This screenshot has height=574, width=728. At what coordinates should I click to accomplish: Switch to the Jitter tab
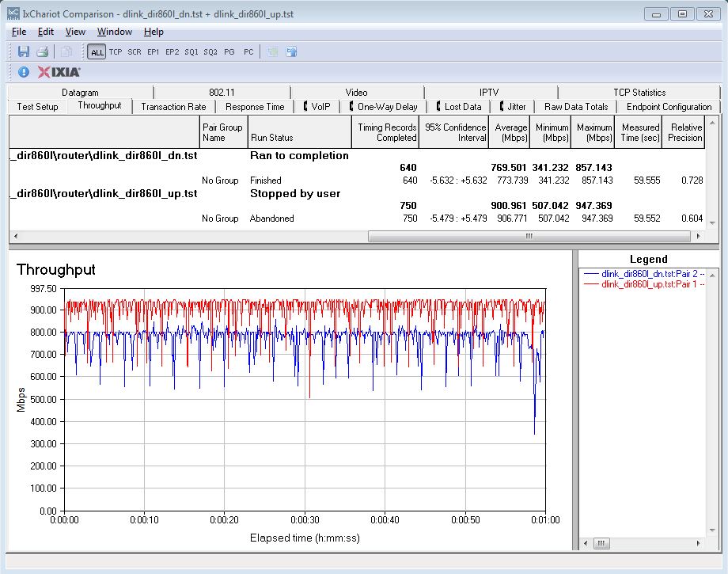[513, 107]
